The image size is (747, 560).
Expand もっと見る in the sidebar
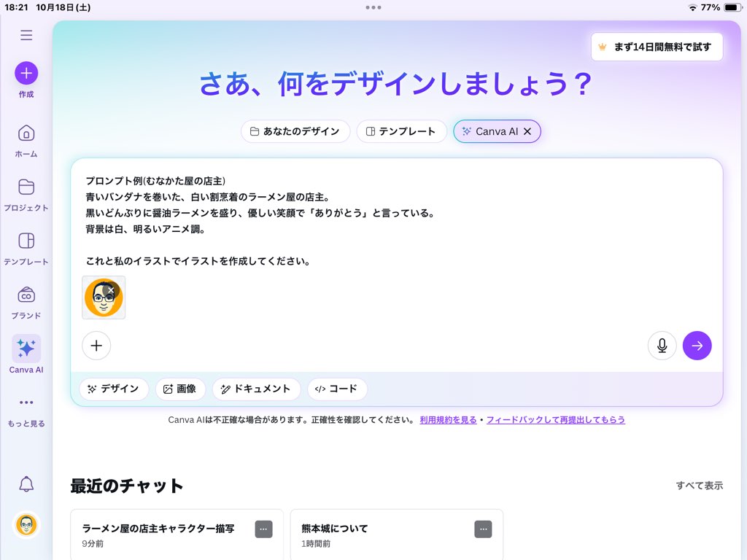coord(26,410)
